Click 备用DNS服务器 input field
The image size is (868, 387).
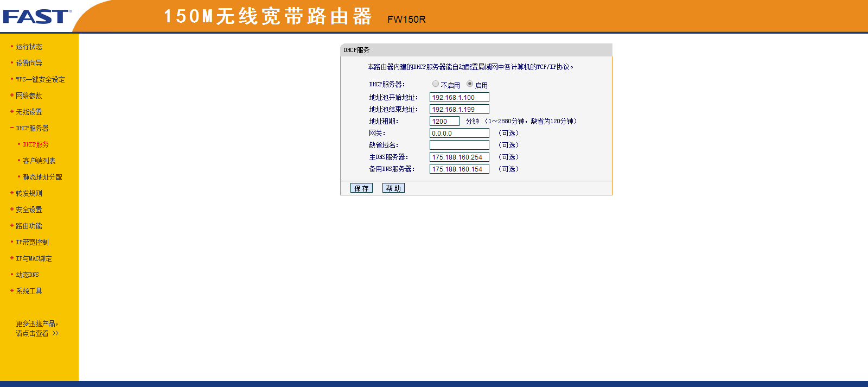point(459,169)
